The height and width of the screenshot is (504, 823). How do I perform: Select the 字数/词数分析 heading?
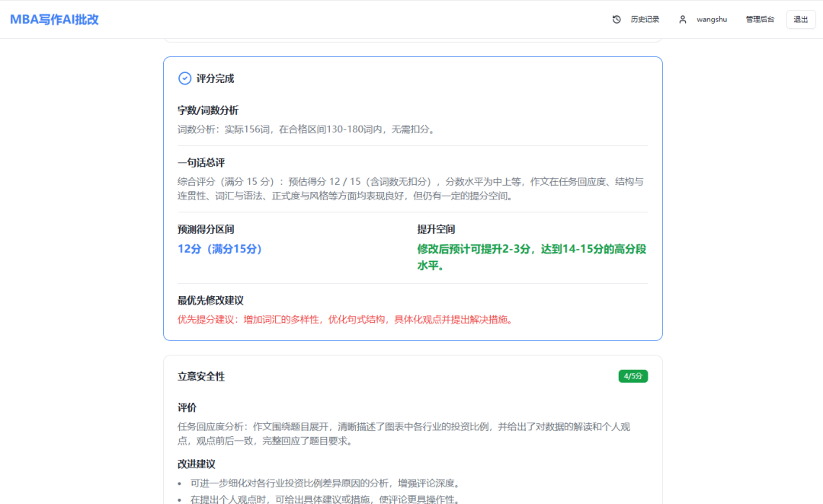coord(208,110)
